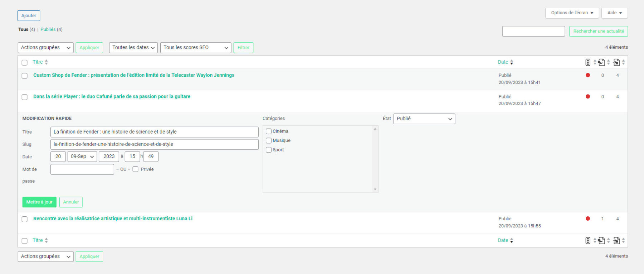The height and width of the screenshot is (274, 644).
Task: Click into the Slug text field
Action: coord(154,144)
